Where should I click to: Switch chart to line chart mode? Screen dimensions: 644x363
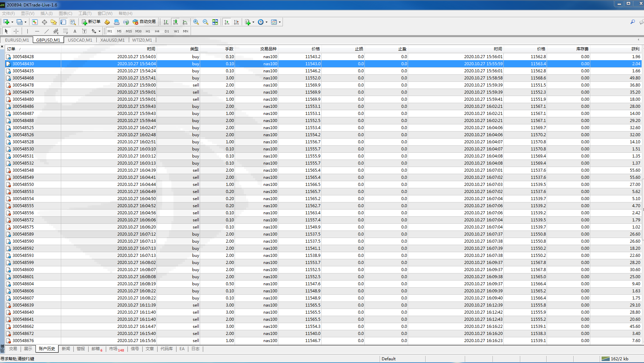pos(185,22)
